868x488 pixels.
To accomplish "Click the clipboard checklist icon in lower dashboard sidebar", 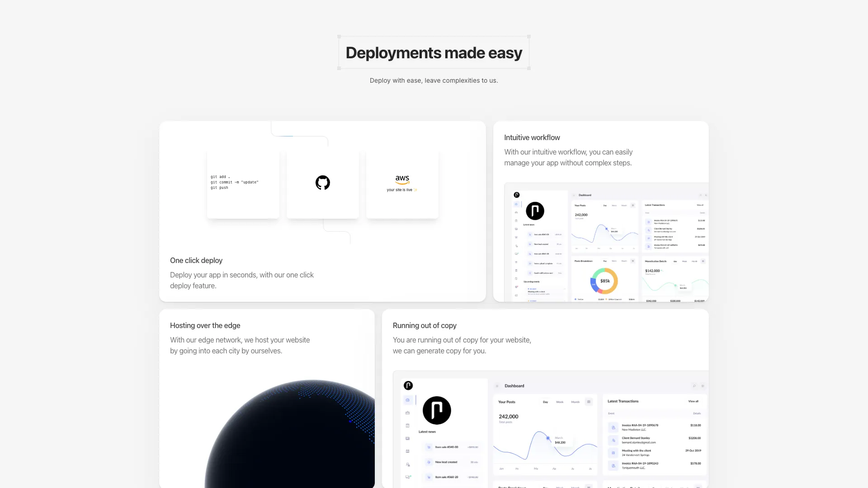I will (x=408, y=426).
